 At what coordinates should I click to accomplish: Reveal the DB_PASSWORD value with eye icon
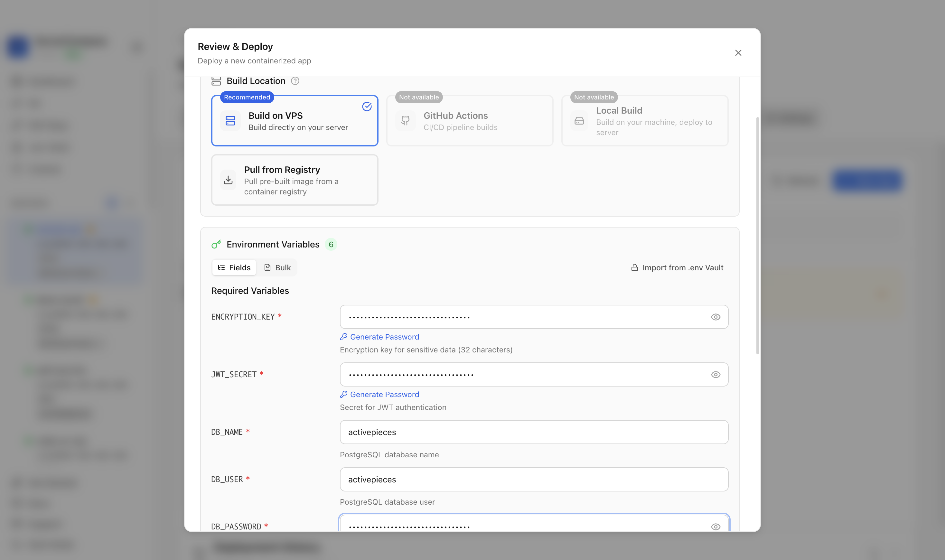tap(716, 527)
